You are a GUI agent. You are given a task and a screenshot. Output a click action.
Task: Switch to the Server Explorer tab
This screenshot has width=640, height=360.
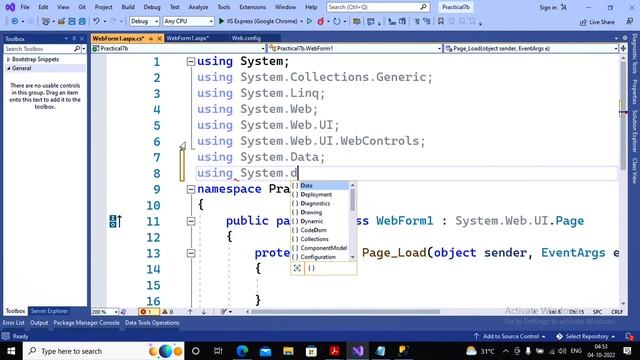[x=49, y=311]
